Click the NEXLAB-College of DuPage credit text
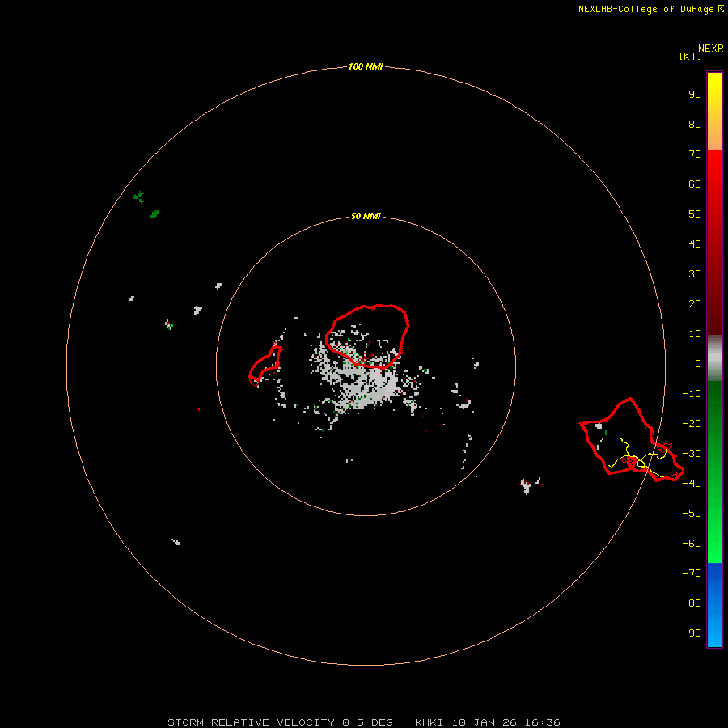This screenshot has width=728, height=728. pos(651,9)
